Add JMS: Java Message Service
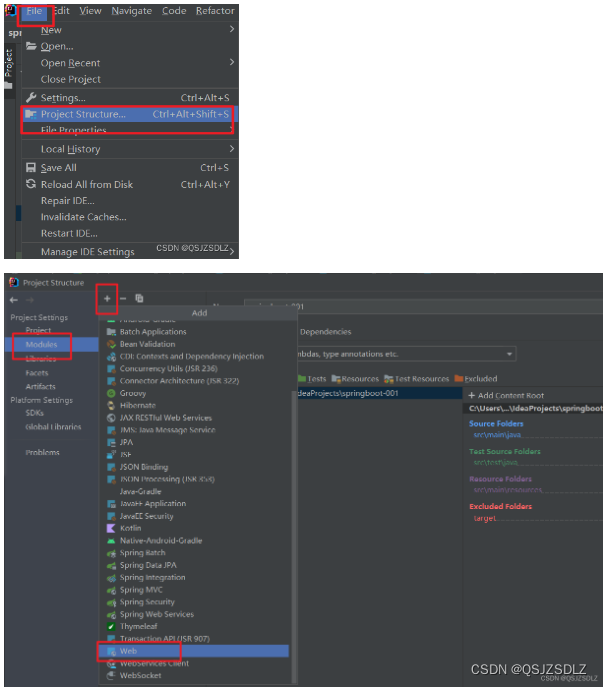Screen dimensions: 603x687 point(167,430)
